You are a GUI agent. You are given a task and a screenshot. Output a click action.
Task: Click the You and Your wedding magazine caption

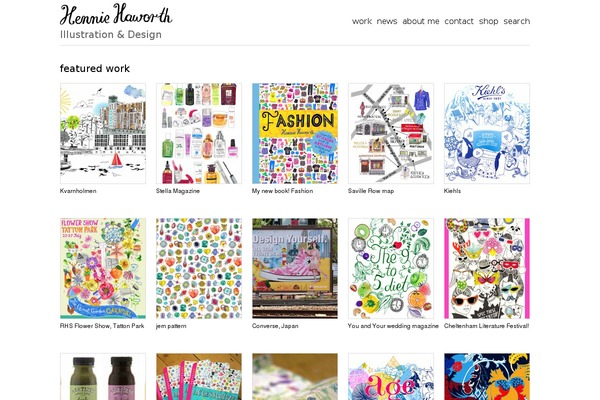[x=393, y=326]
